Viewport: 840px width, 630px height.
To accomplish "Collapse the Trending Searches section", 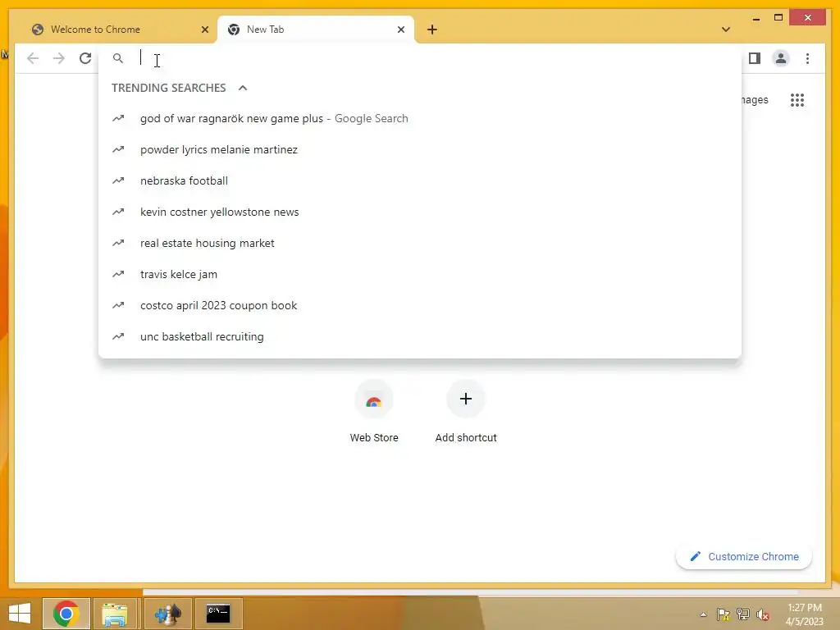I will point(243,88).
